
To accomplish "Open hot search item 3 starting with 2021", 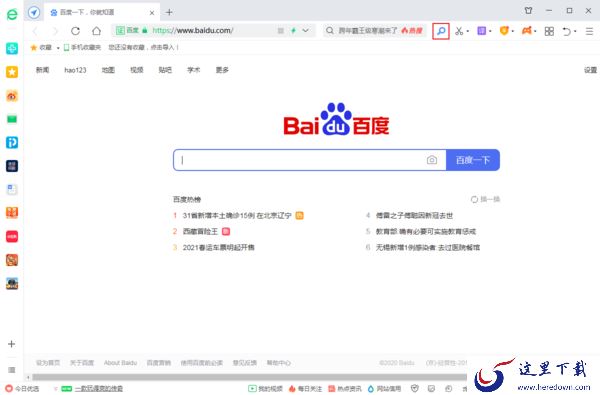I will (x=218, y=247).
